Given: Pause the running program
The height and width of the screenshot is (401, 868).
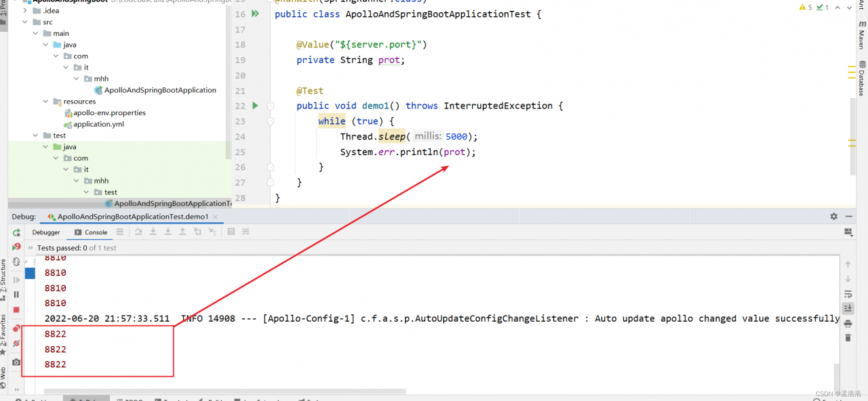Looking at the screenshot, I should pos(16,295).
